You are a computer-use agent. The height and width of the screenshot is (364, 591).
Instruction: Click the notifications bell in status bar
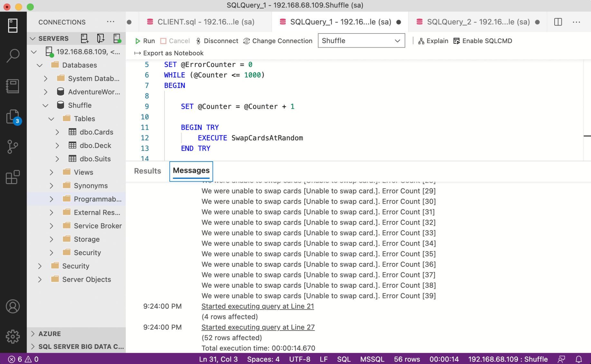[x=578, y=359]
